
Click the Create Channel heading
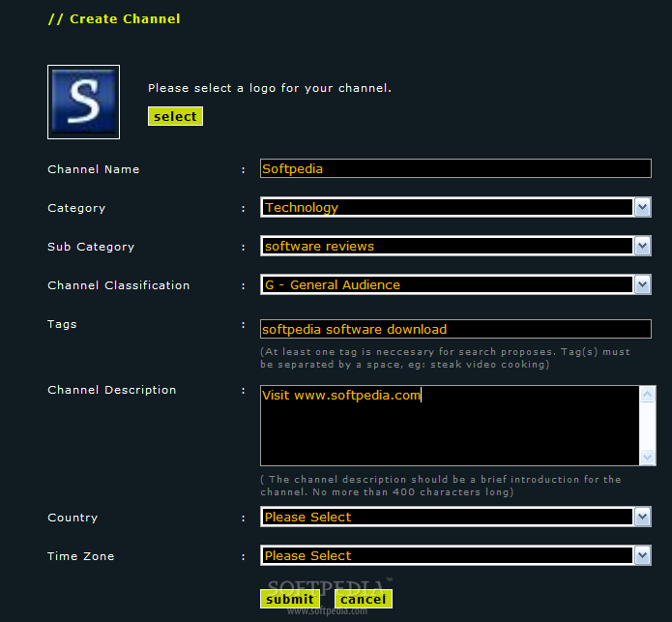[114, 18]
